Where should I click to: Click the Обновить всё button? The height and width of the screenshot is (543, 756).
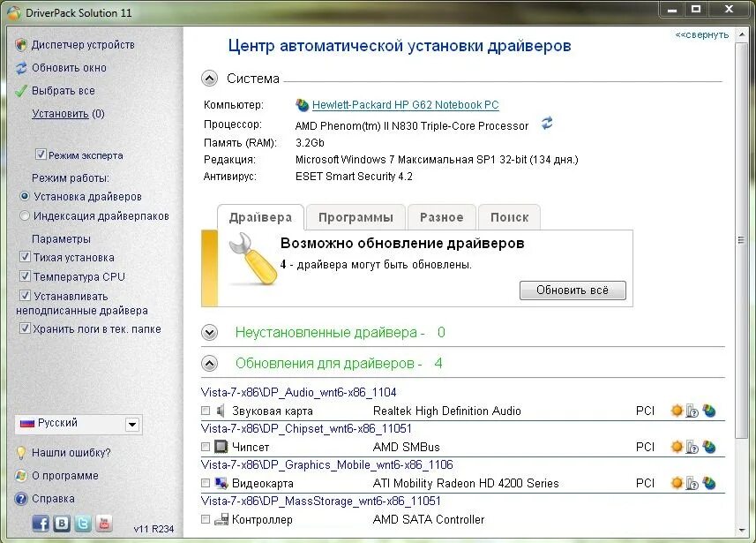tap(573, 290)
